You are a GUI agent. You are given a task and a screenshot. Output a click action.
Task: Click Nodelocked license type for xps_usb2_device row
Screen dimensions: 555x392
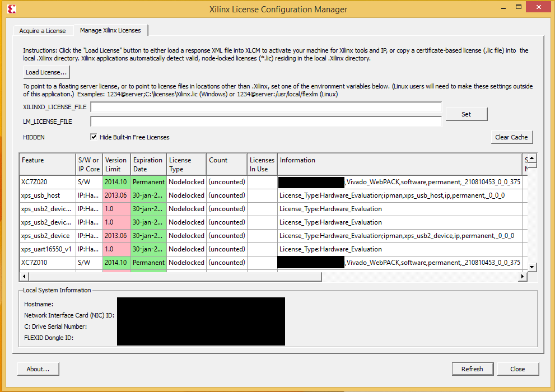click(x=186, y=236)
